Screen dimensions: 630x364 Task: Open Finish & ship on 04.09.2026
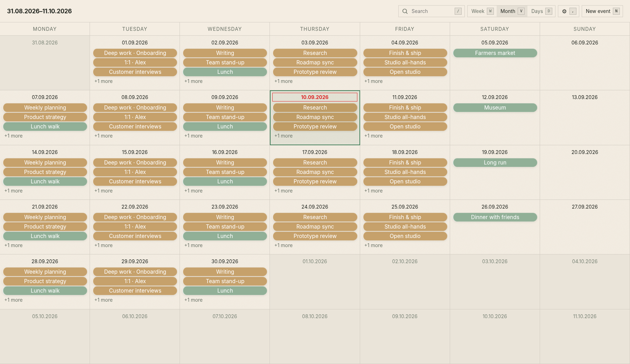click(405, 53)
